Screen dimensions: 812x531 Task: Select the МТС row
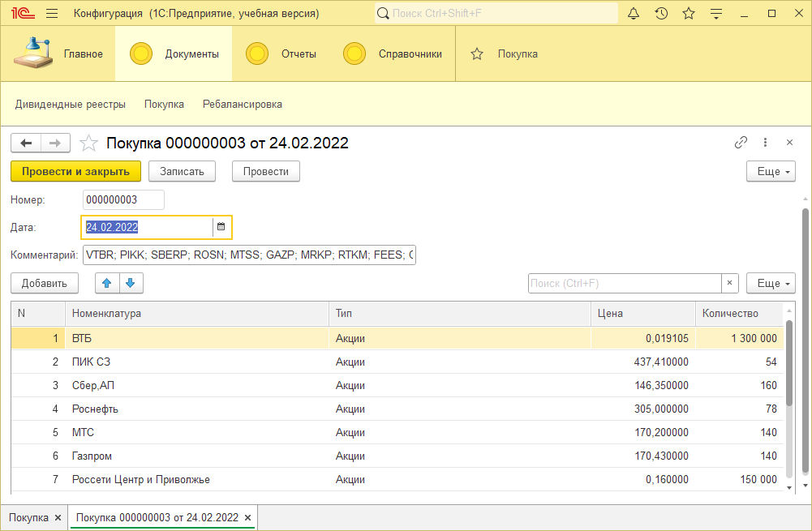pyautogui.click(x=397, y=432)
